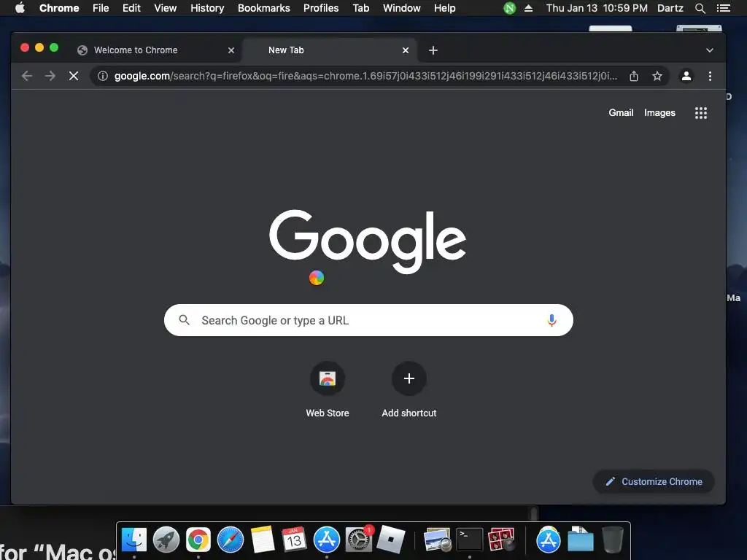Viewport: 747px width, 560px height.
Task: Open System Preferences from the Dock
Action: pos(359,540)
